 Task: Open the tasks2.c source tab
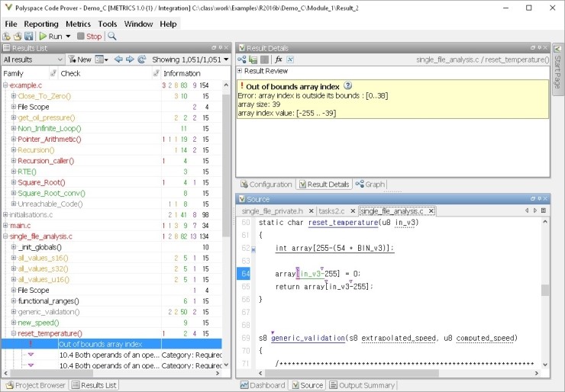coord(331,211)
